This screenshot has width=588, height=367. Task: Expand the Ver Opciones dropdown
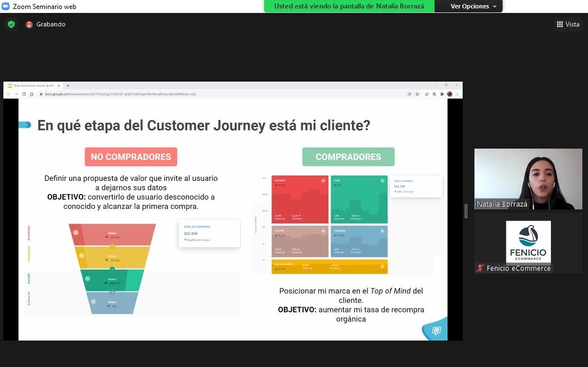coord(473,6)
